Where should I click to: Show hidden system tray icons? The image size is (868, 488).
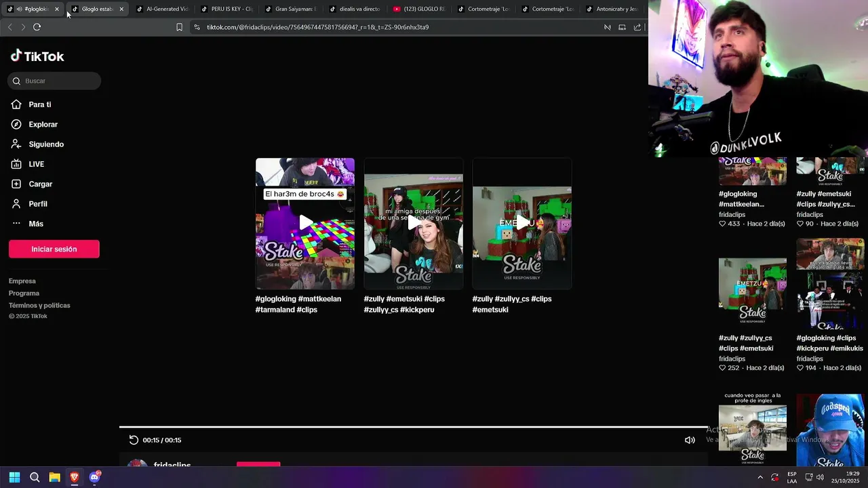(x=760, y=477)
